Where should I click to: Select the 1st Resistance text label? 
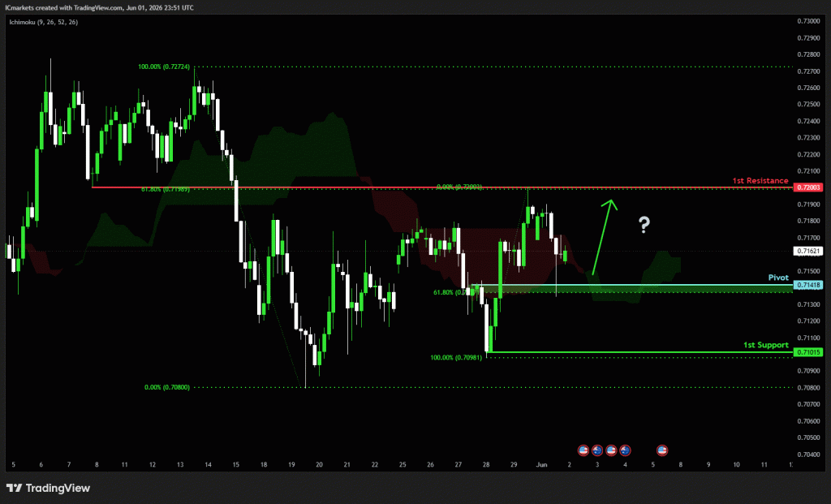coord(760,181)
